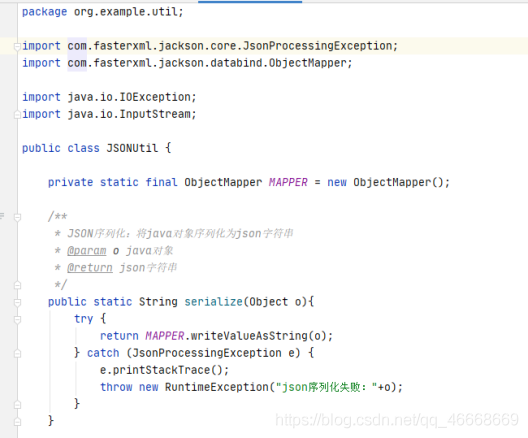Click the Javadoc line JSON序列化 description
Screen dimensions: 528x438
tap(180, 234)
